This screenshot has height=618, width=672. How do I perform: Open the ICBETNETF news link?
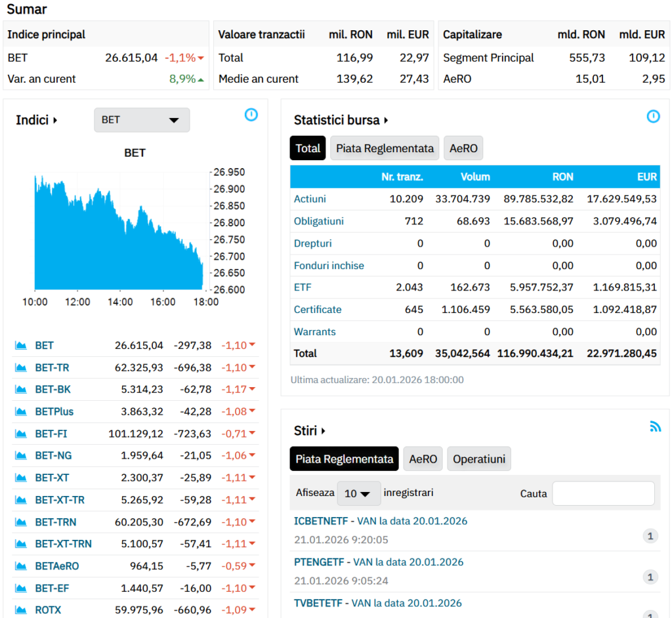320,521
